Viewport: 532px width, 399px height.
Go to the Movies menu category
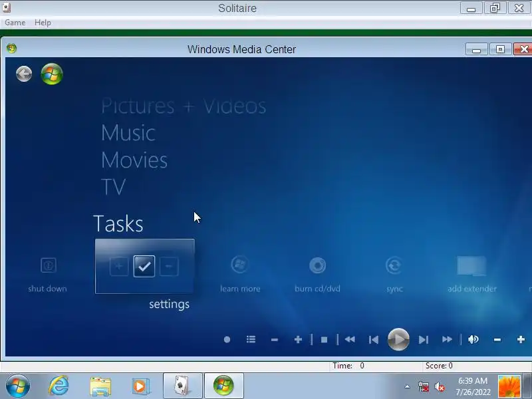[x=134, y=160]
